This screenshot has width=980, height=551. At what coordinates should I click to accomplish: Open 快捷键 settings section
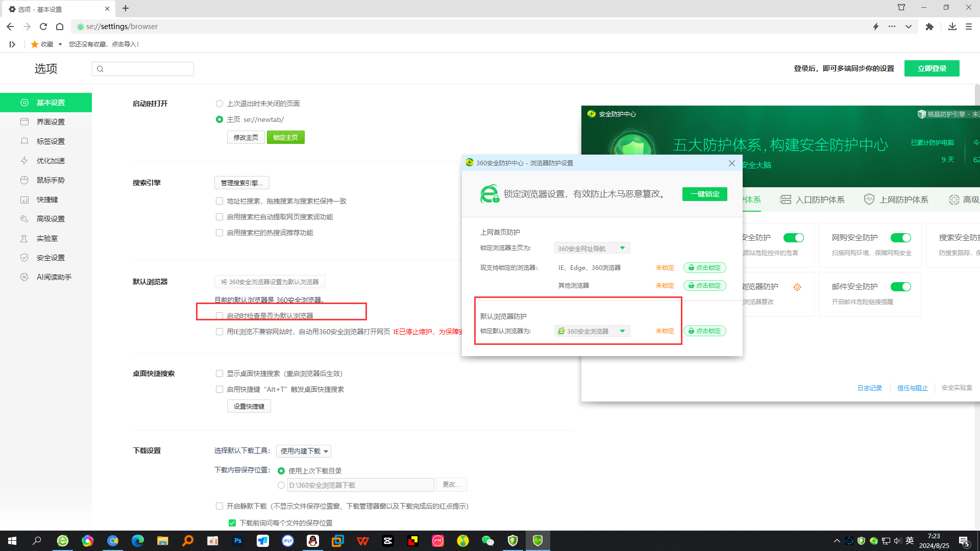pyautogui.click(x=46, y=199)
